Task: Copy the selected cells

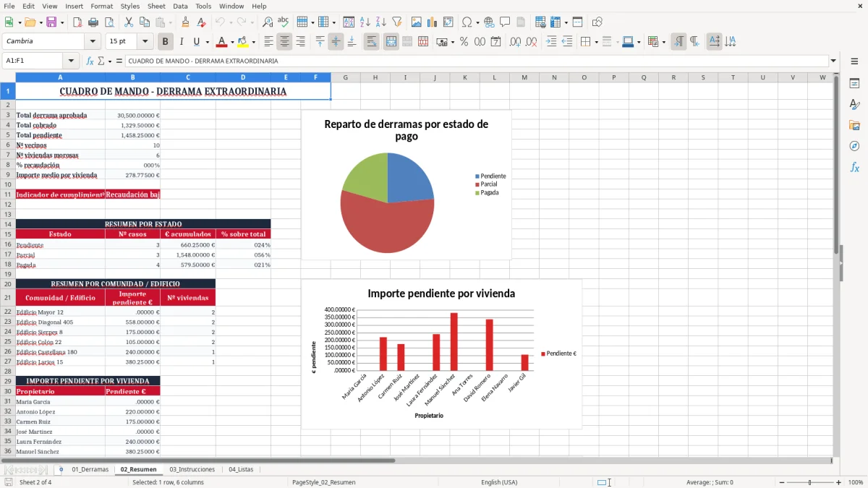Action: [x=144, y=22]
